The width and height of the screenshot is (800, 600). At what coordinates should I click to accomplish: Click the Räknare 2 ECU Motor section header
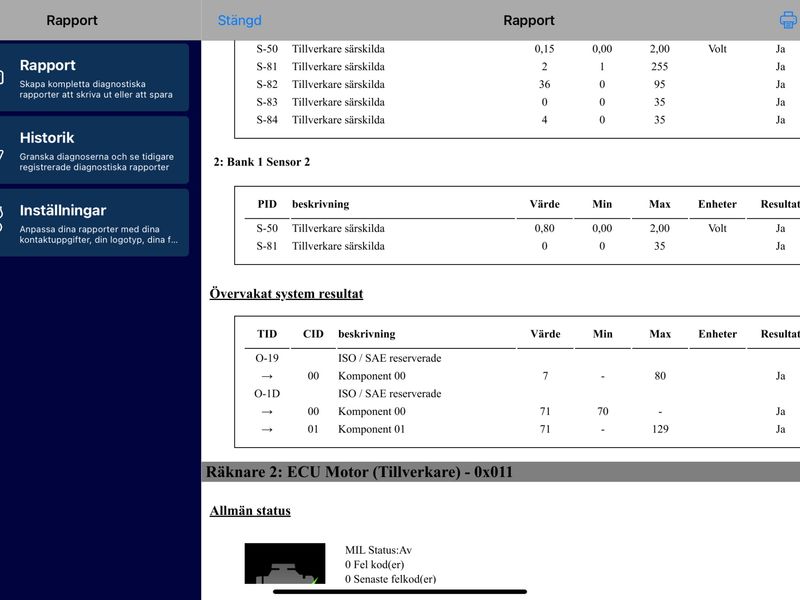point(501,472)
